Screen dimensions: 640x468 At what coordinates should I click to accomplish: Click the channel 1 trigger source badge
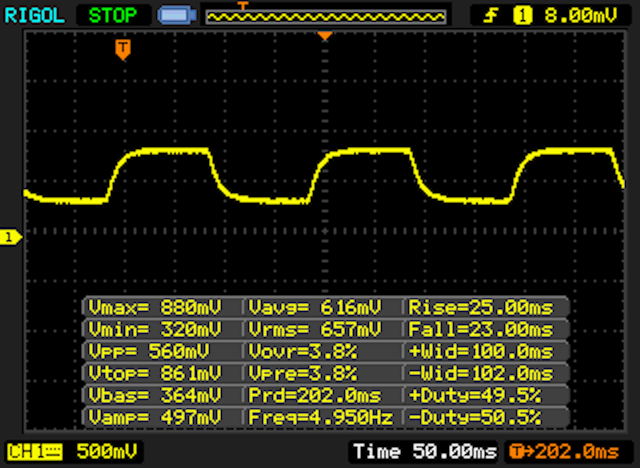(522, 16)
